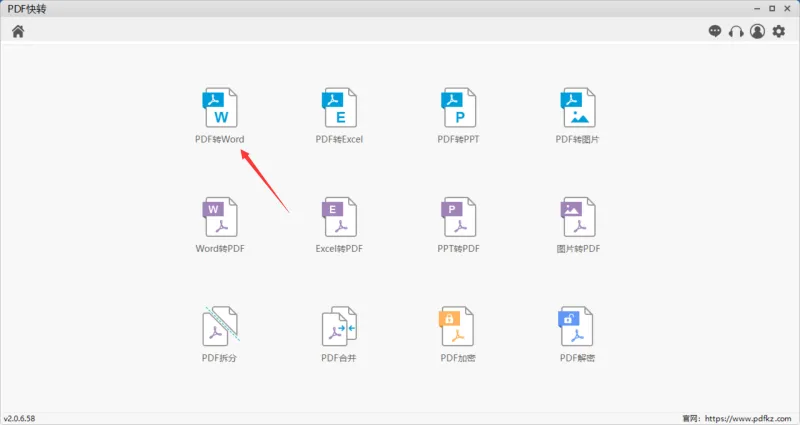Click the 图片转PDF text label
This screenshot has width=800, height=425.
[x=578, y=248]
